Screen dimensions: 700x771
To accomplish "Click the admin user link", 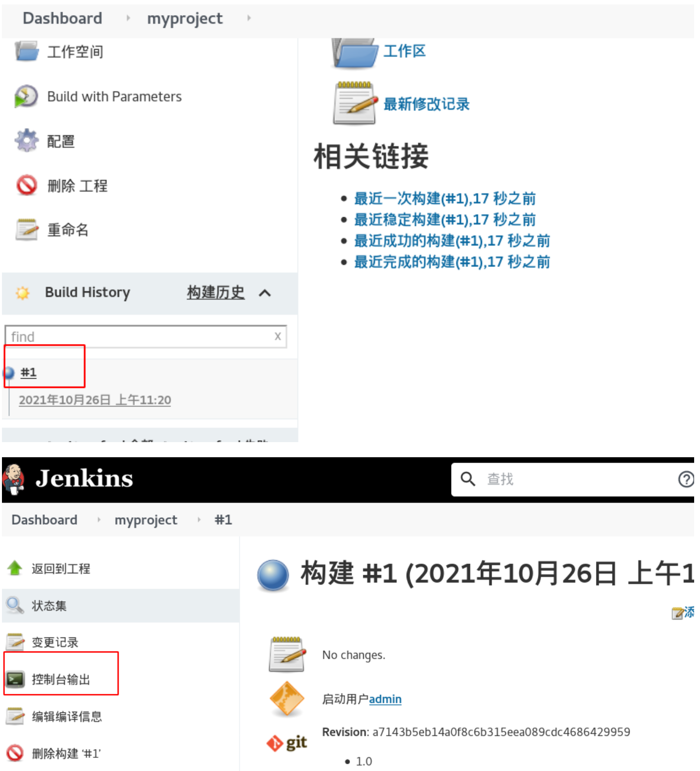I will pyautogui.click(x=385, y=699).
